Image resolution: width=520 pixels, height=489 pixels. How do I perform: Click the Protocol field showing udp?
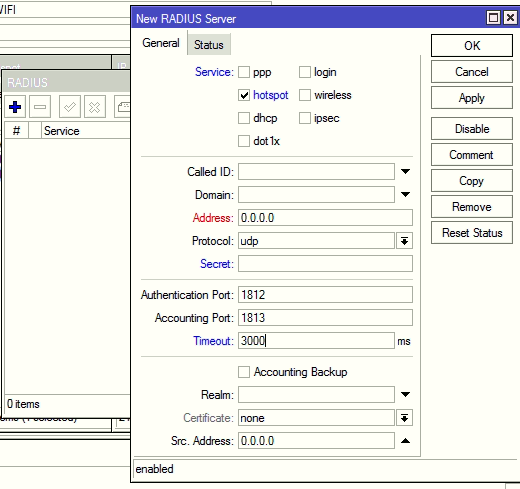pos(316,241)
